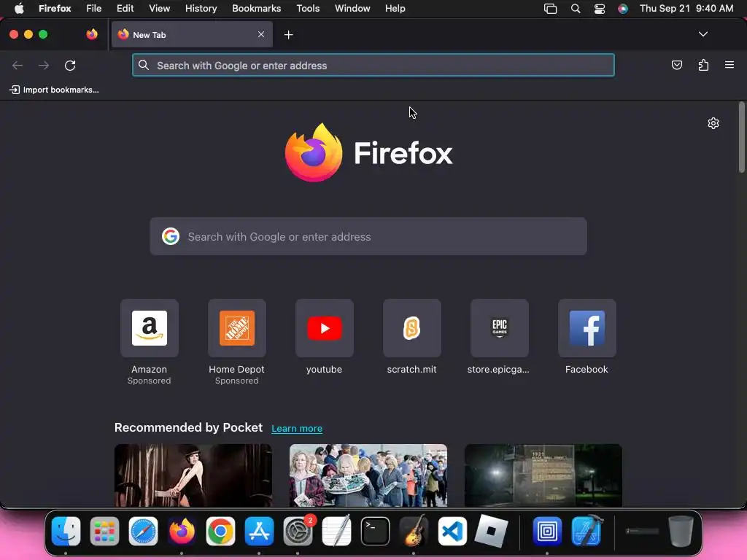Open App Store from the Dock
Image resolution: width=747 pixels, height=560 pixels.
tap(259, 531)
